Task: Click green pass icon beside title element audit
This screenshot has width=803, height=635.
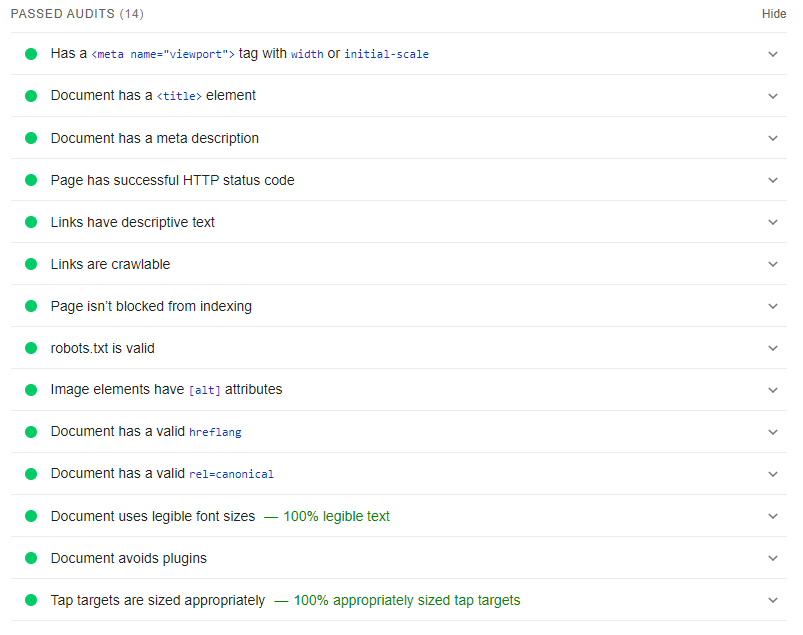Action: pos(31,96)
